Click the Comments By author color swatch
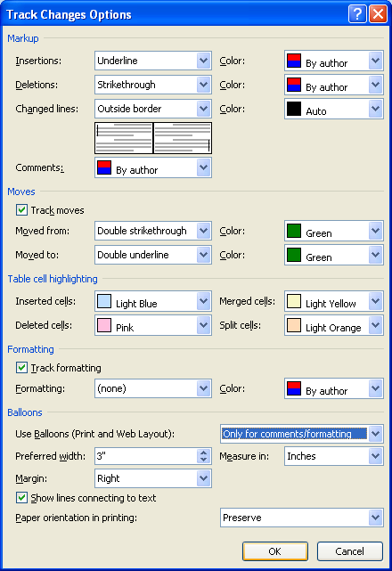 (104, 167)
